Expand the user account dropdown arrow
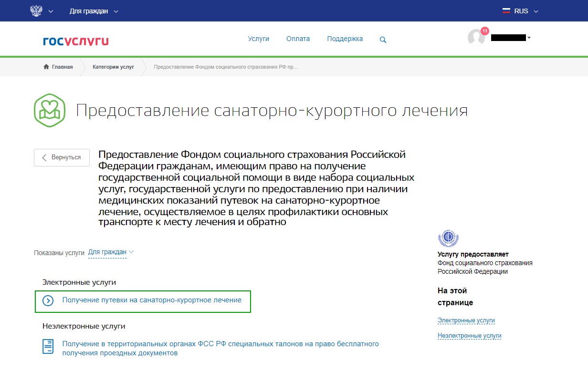This screenshot has height=392, width=588. 529,37
